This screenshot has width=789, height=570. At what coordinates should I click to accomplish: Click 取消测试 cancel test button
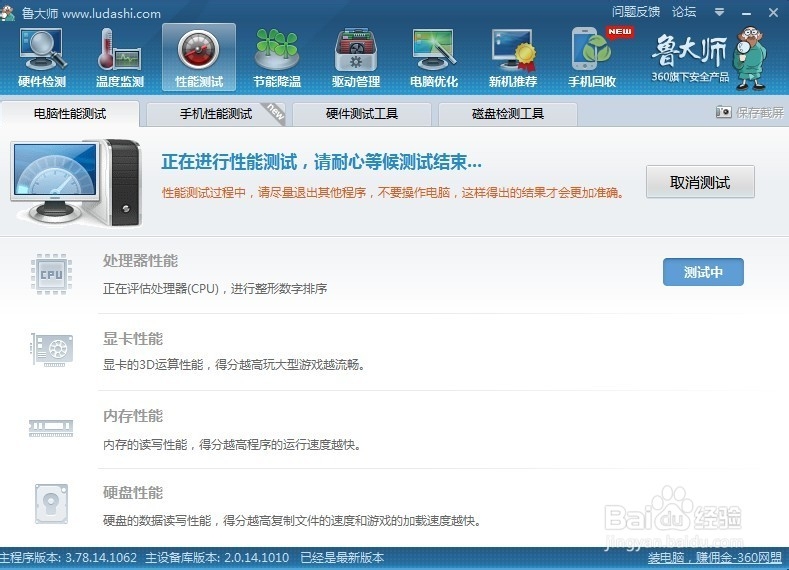coord(700,182)
